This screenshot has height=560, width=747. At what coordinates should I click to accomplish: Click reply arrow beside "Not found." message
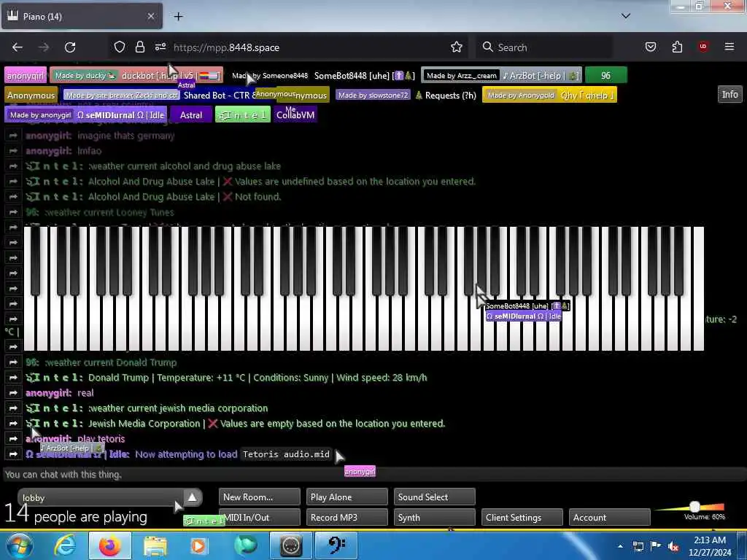point(13,197)
